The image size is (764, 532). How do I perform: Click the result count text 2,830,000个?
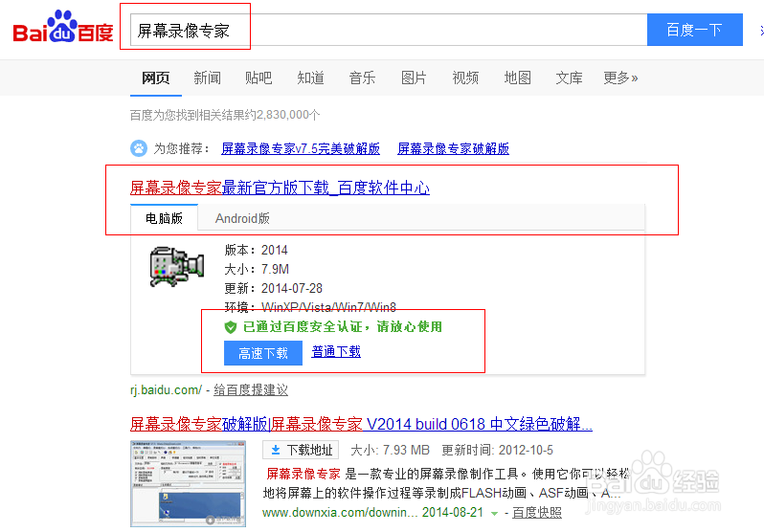(288, 115)
